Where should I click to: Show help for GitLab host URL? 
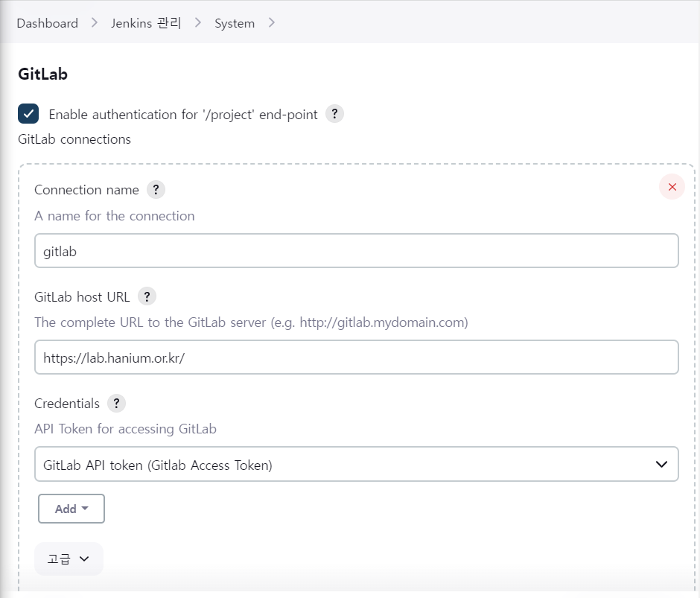pyautogui.click(x=147, y=296)
